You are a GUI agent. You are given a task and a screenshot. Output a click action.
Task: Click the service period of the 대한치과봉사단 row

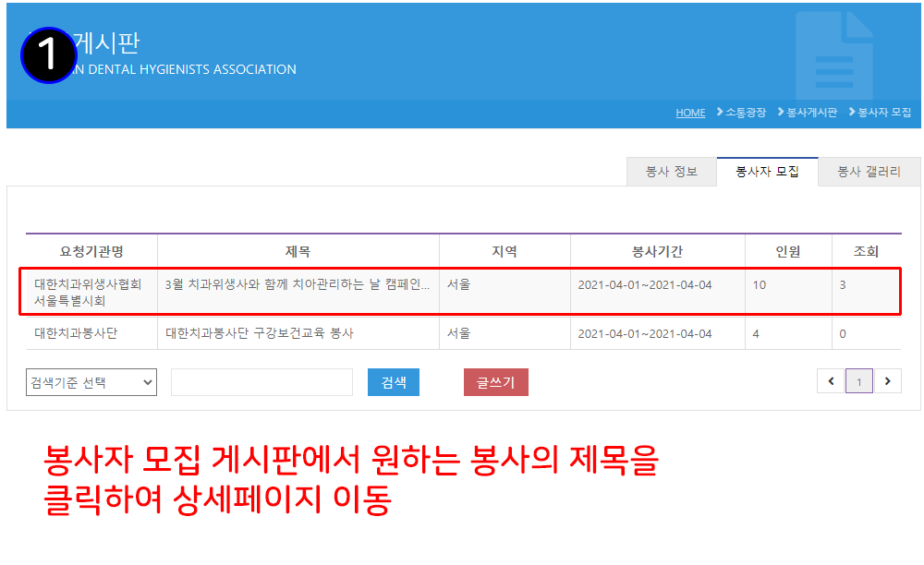pyautogui.click(x=645, y=333)
